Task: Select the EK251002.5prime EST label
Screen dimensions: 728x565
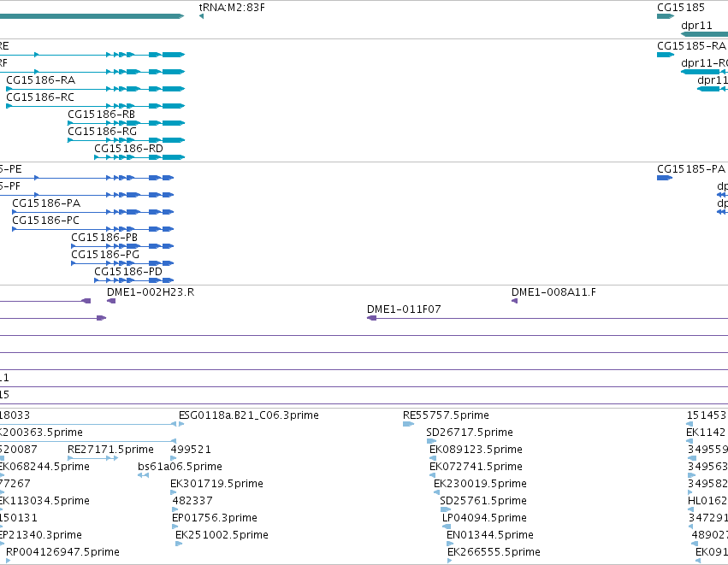Action: pyautogui.click(x=222, y=535)
